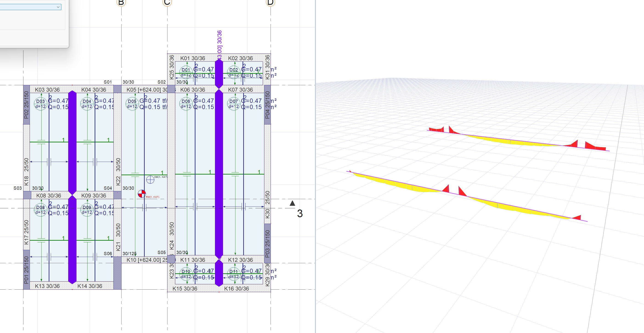
Task: Select the D07 slab label circle
Action: tap(234, 104)
